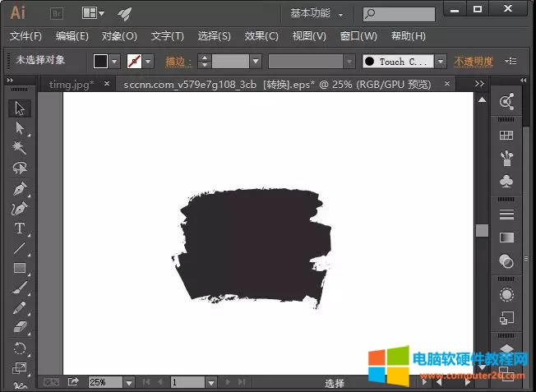Select the Rectangle tool
This screenshot has width=536, height=392.
(x=20, y=268)
